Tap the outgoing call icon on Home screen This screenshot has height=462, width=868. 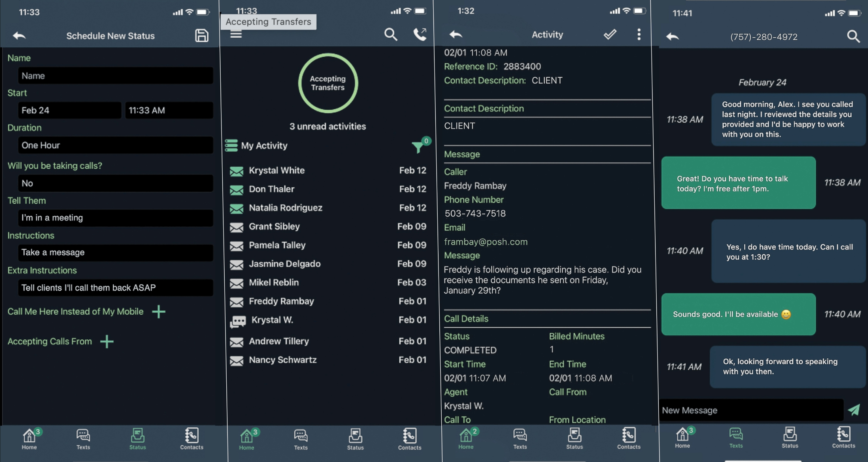[420, 34]
